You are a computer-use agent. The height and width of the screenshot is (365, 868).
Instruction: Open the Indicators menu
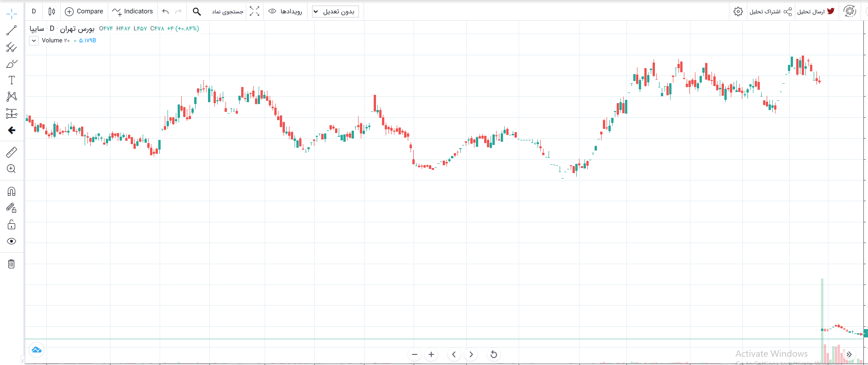pyautogui.click(x=133, y=12)
